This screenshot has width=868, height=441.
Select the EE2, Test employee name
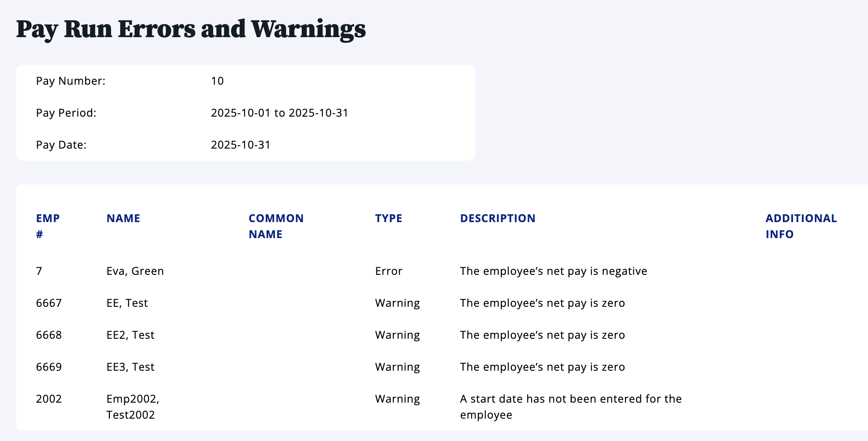[x=130, y=335]
